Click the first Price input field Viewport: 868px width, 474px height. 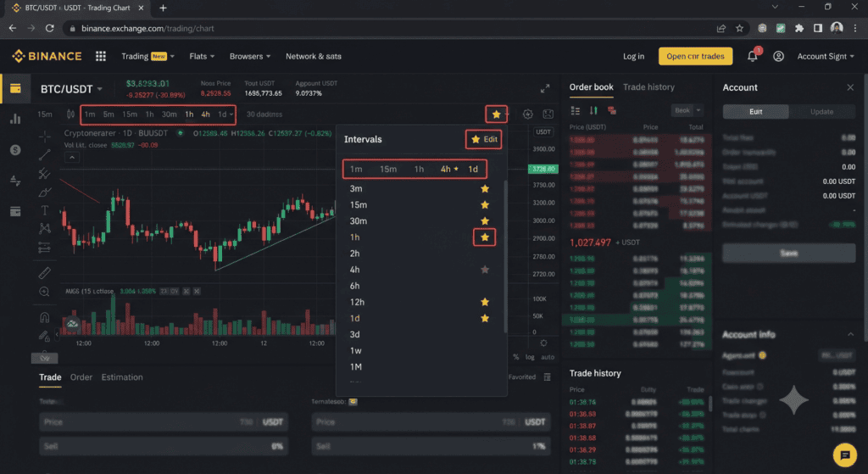[164, 422]
